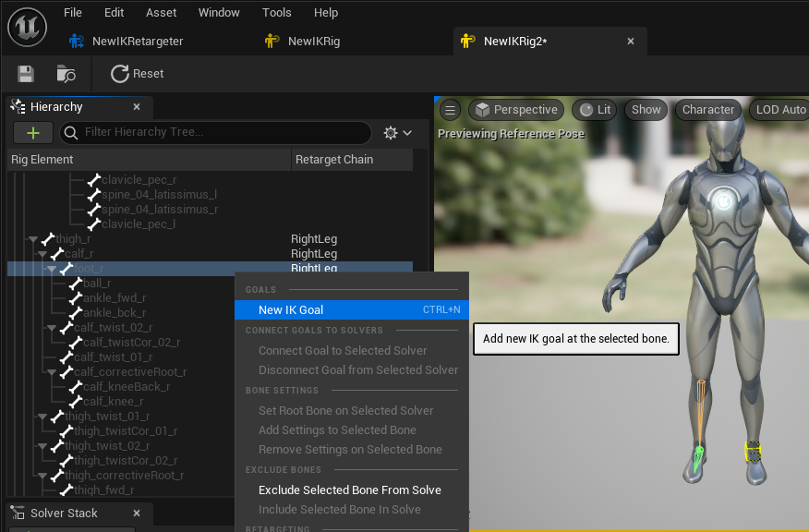Select the thigh_fwd_r bone
Screen dimensions: 809x532
(103, 490)
